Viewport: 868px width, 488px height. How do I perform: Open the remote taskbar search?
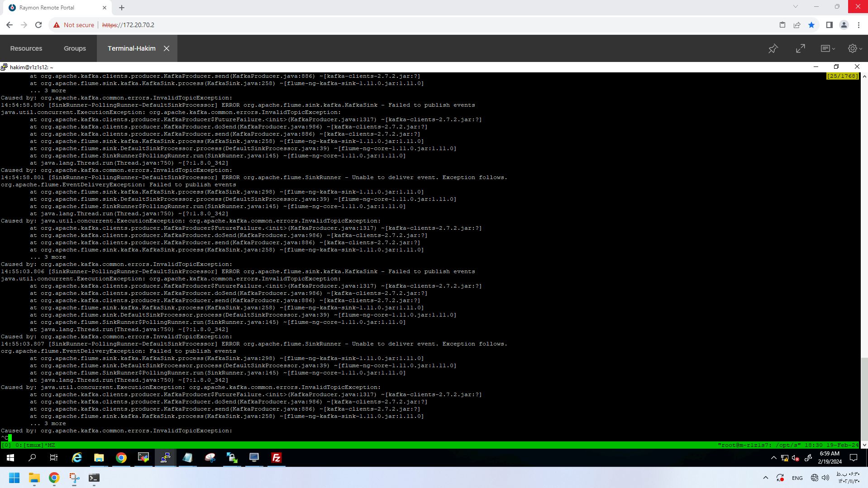pyautogui.click(x=32, y=458)
